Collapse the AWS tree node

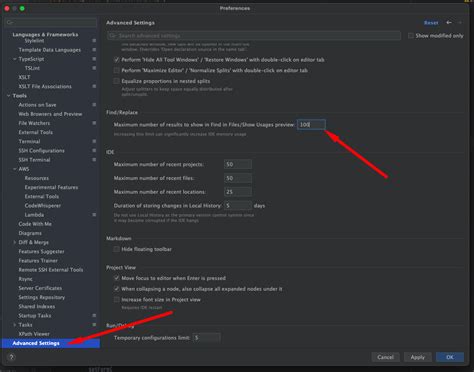click(x=15, y=169)
